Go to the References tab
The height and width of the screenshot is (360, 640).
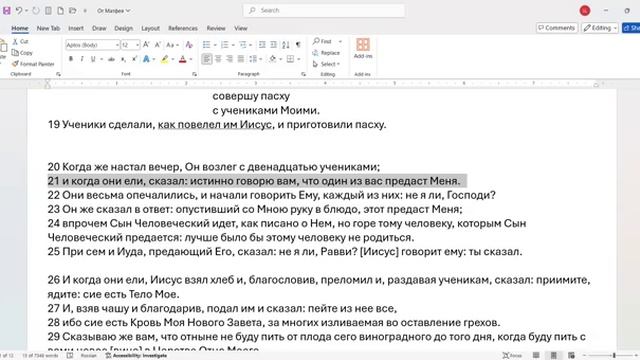(x=183, y=28)
